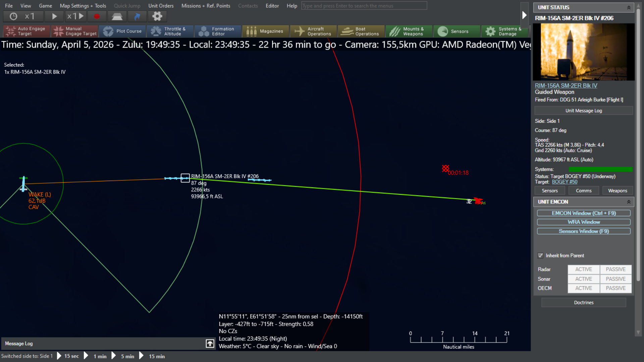Viewport: 644px width, 362px height.
Task: Open EMCON Window (Ctrl + F9)
Action: [584, 213]
